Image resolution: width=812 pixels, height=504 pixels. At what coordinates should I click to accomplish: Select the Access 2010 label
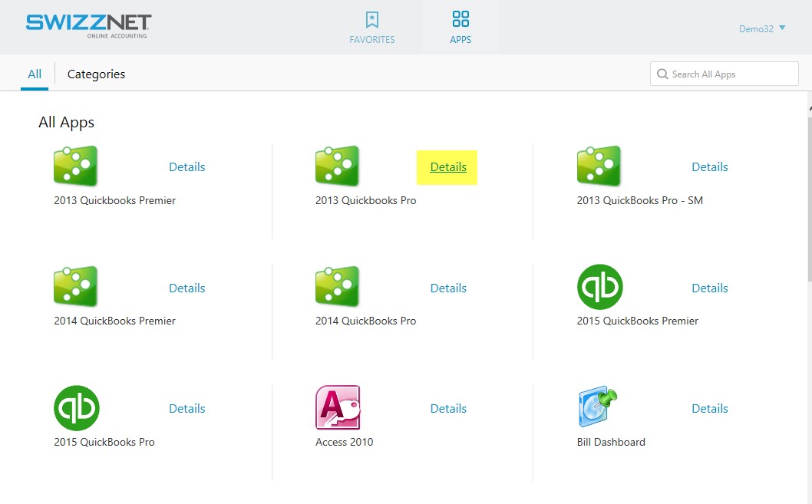point(345,443)
